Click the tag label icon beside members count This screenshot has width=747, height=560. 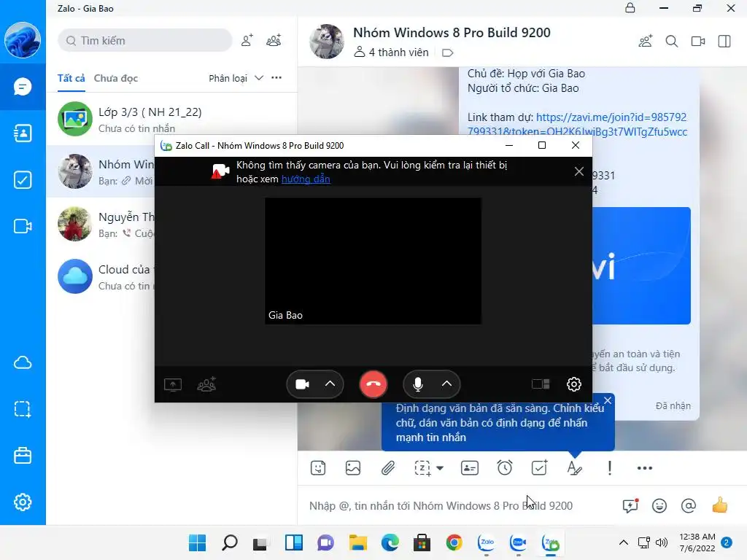447,52
